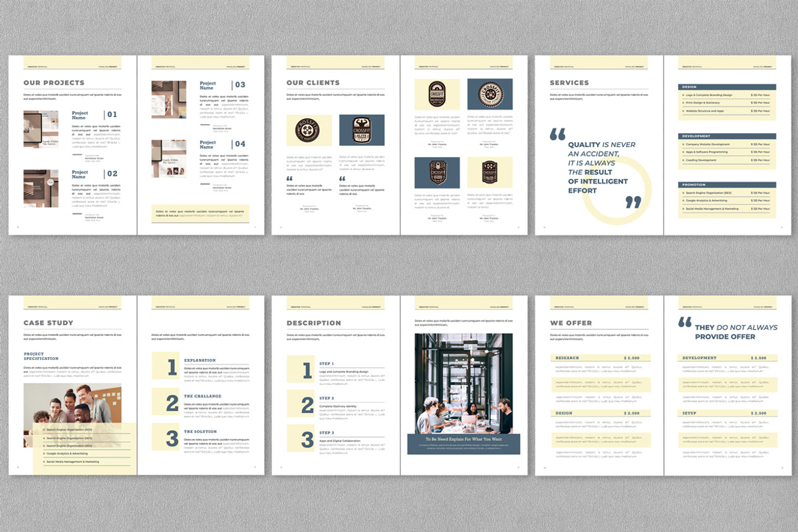Click 'To Be Need Explain For What You Want' caption
The height and width of the screenshot is (532, 798).
(x=464, y=440)
